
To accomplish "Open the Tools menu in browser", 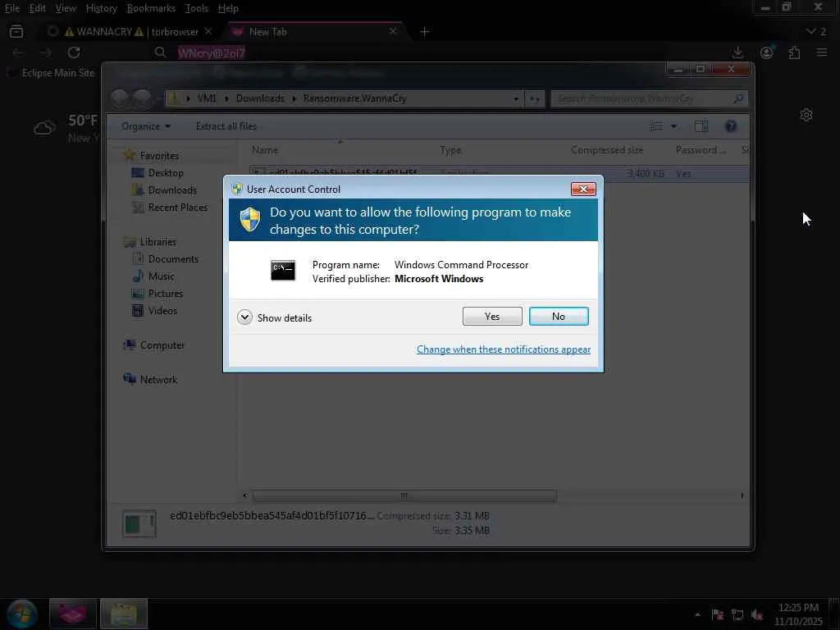I will [197, 8].
